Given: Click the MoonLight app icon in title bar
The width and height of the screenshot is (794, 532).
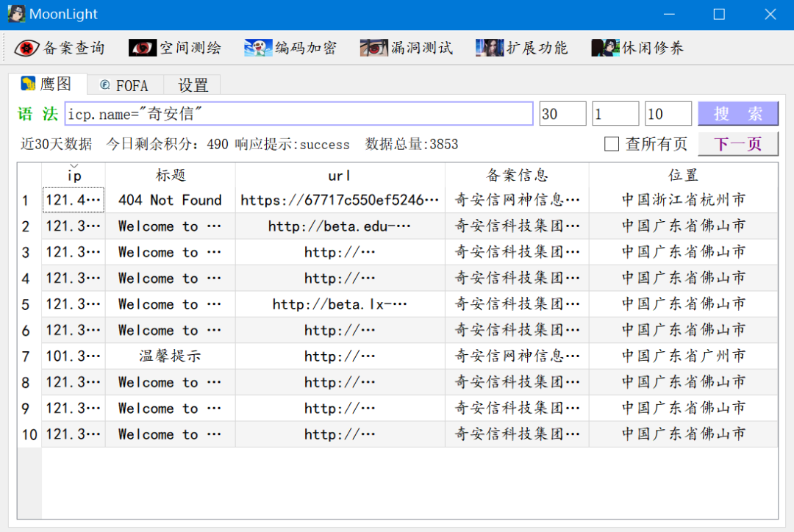Looking at the screenshot, I should (x=16, y=14).
